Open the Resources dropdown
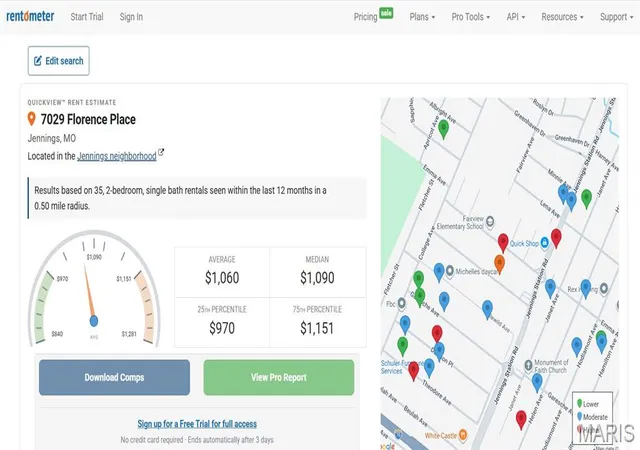The height and width of the screenshot is (450, 640). [562, 17]
